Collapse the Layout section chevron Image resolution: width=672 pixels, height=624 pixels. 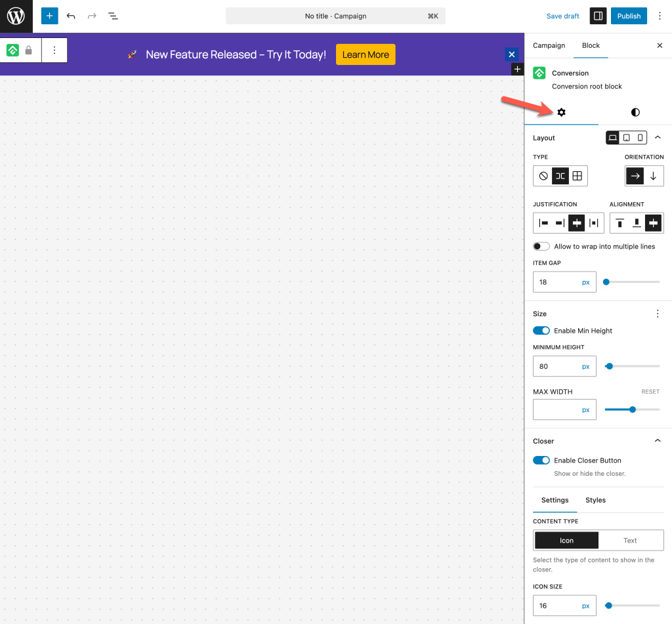pyautogui.click(x=658, y=138)
